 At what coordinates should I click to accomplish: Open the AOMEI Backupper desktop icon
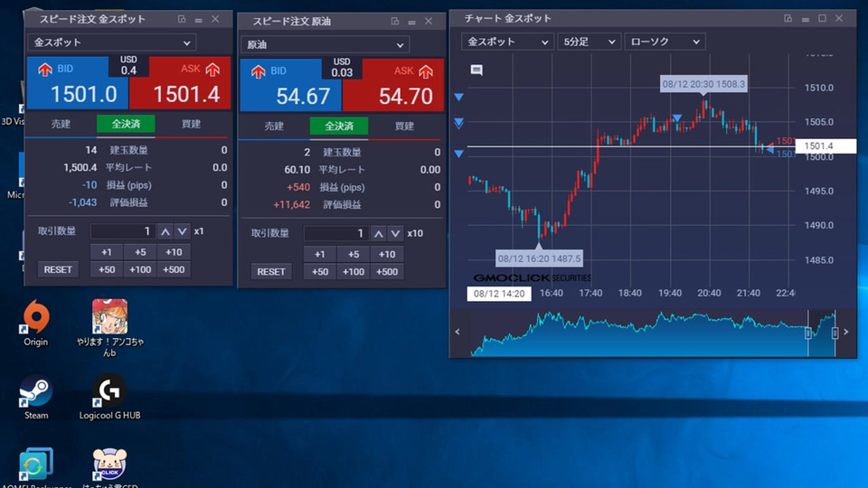(36, 467)
